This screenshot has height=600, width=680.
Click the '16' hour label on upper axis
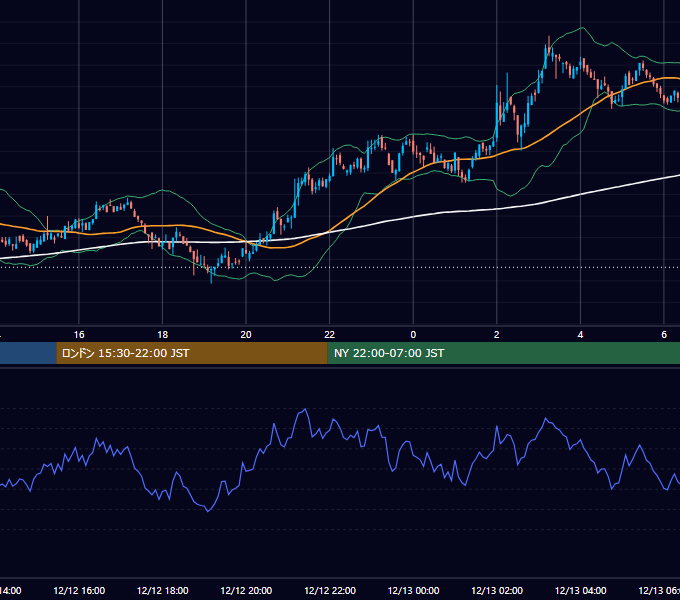tap(79, 335)
